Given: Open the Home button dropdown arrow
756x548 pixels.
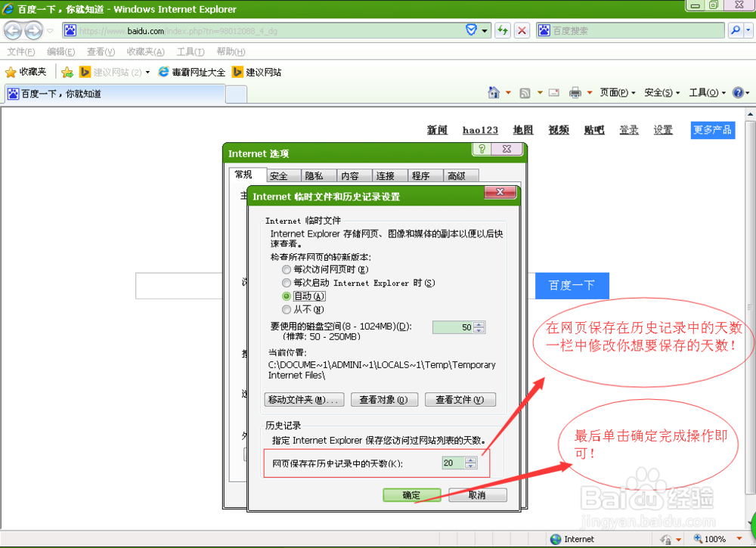Looking at the screenshot, I should 508,92.
